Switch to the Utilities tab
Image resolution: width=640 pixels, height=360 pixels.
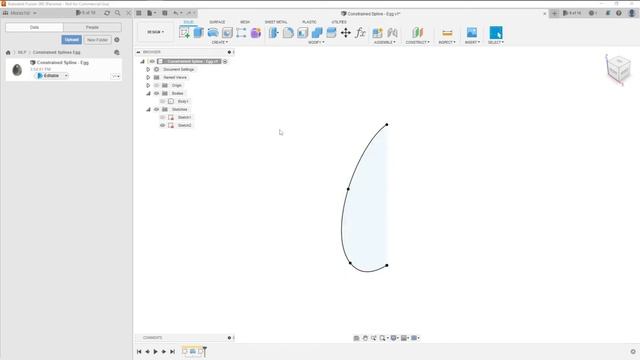[339, 22]
